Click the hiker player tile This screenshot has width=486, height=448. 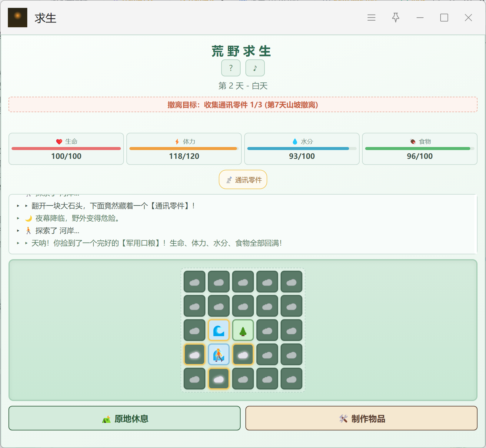(x=219, y=354)
